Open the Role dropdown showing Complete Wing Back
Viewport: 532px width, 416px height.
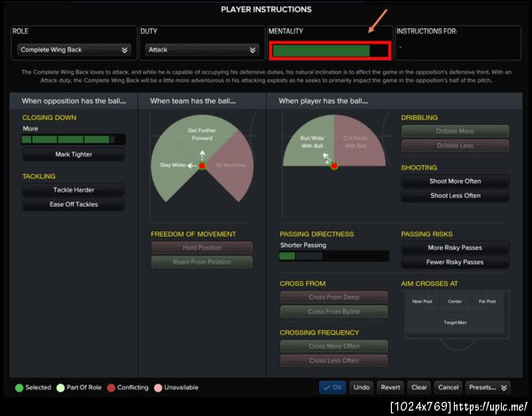pos(74,50)
